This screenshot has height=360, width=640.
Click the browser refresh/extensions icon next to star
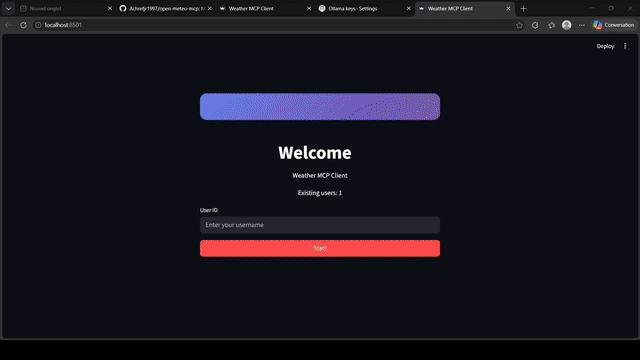535,25
